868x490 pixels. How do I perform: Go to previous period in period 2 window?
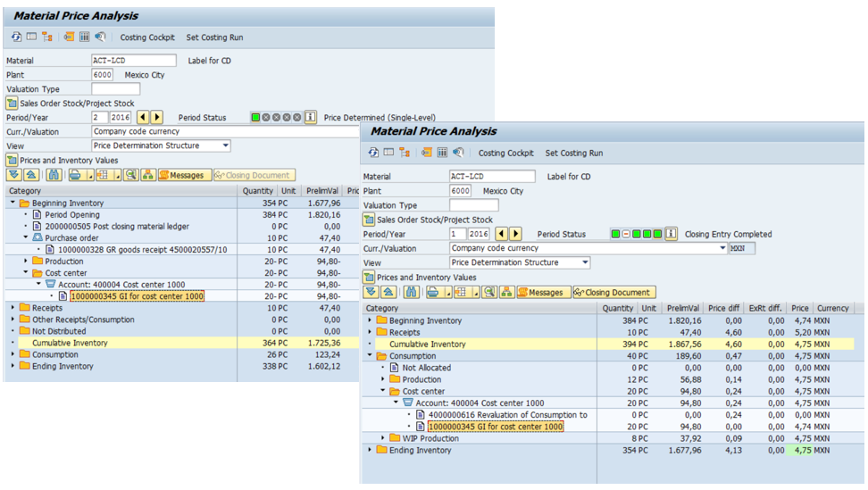143,117
